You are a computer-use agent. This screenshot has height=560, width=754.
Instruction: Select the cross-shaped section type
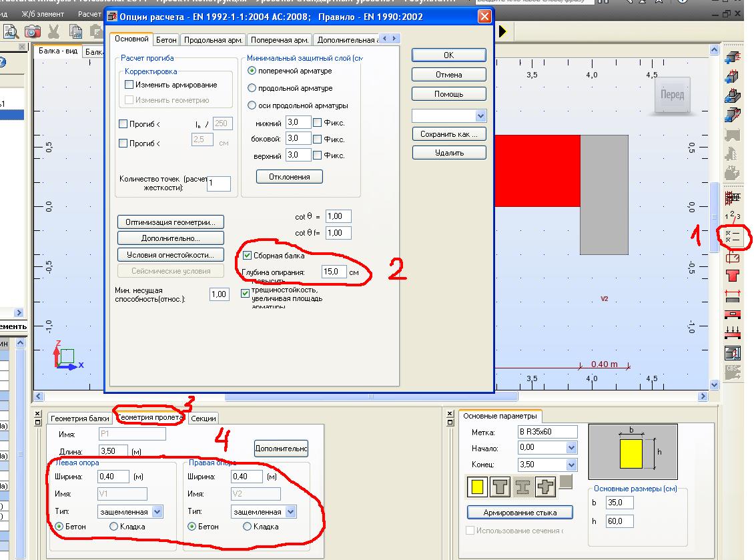pos(545,487)
